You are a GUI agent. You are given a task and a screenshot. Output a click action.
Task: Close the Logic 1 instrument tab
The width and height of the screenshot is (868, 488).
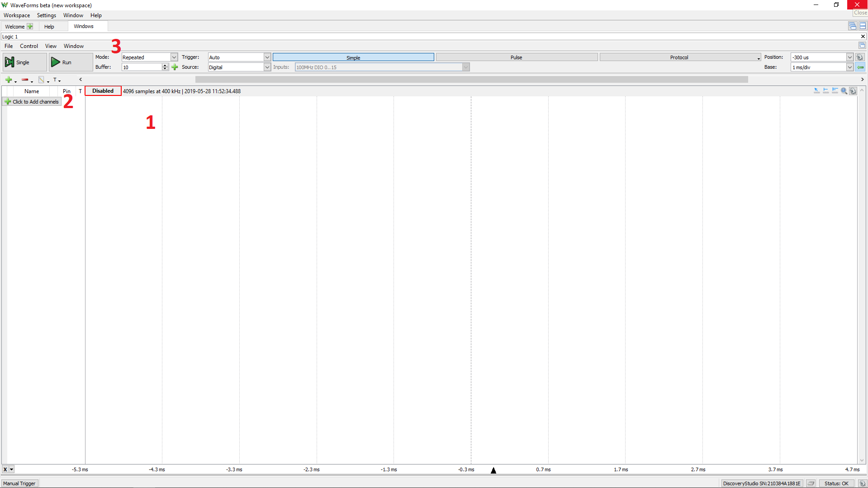(863, 37)
